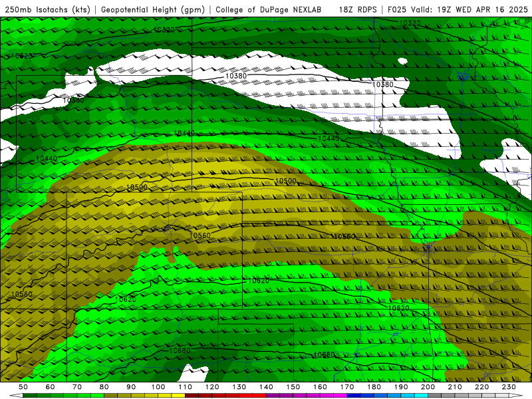
Task: Click the '18Z RDPS' model run label
Action: point(358,9)
